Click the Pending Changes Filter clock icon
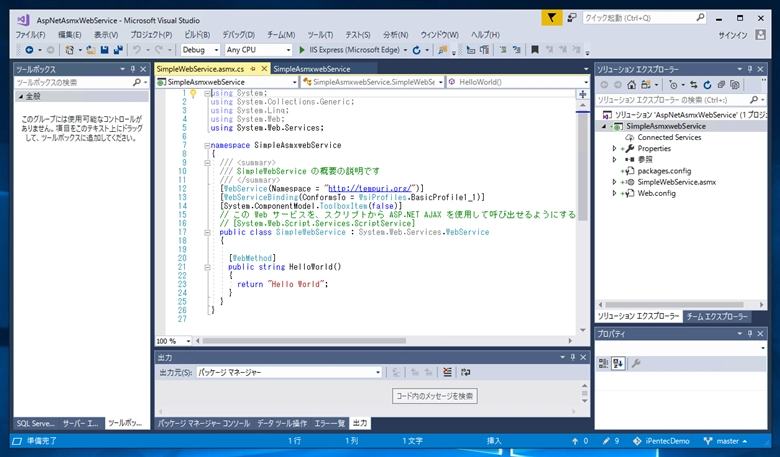 tap(673, 85)
